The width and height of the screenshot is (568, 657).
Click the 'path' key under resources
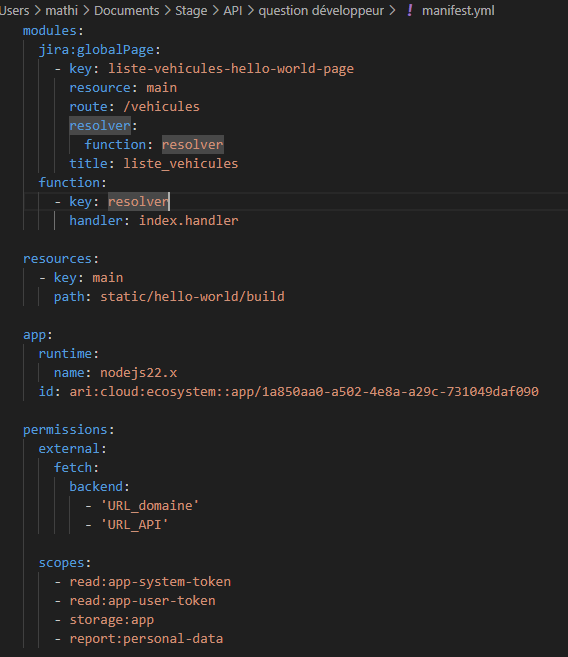point(69,297)
